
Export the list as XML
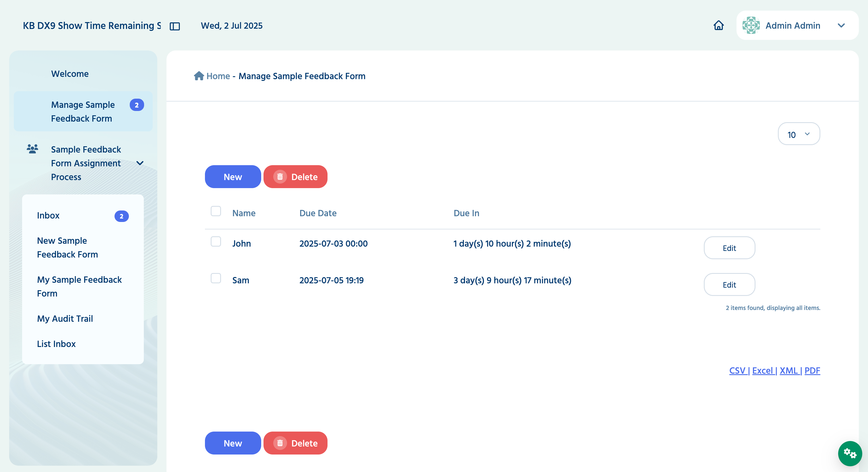click(x=789, y=371)
